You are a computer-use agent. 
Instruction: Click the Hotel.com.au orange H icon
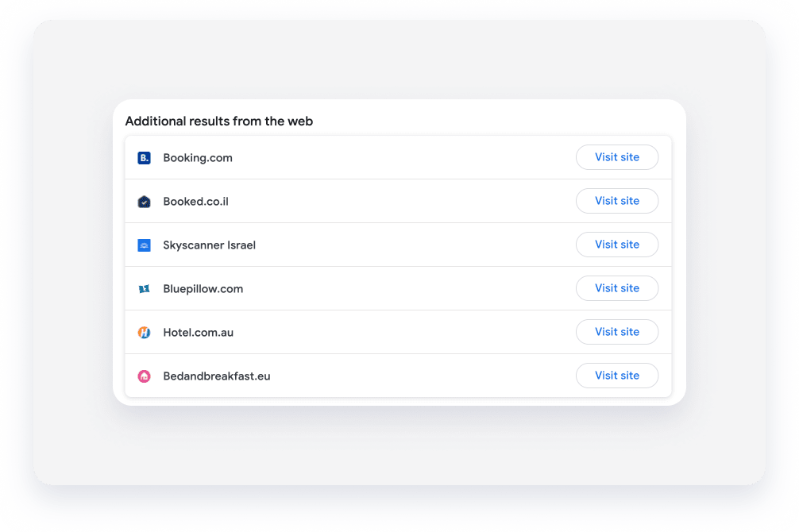click(x=145, y=333)
